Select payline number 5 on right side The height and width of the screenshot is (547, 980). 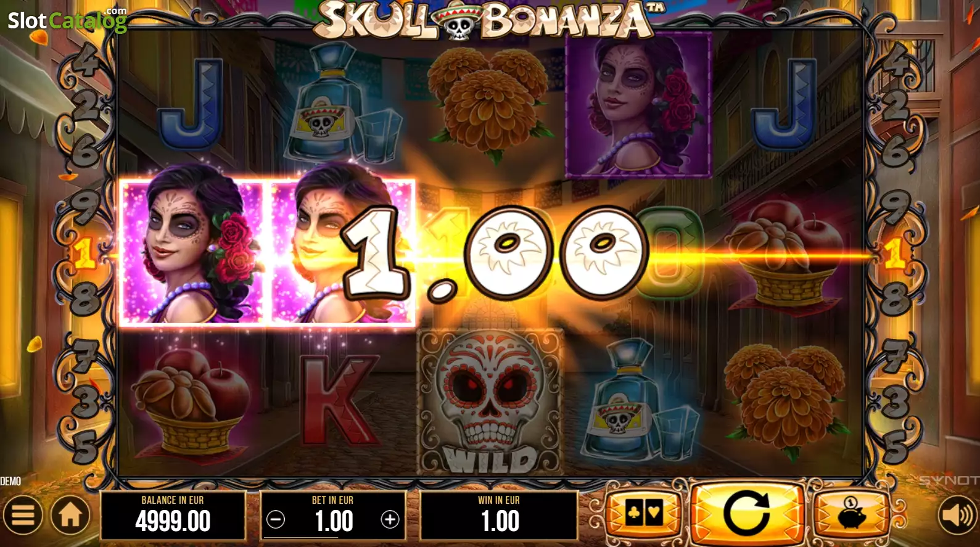click(x=896, y=446)
